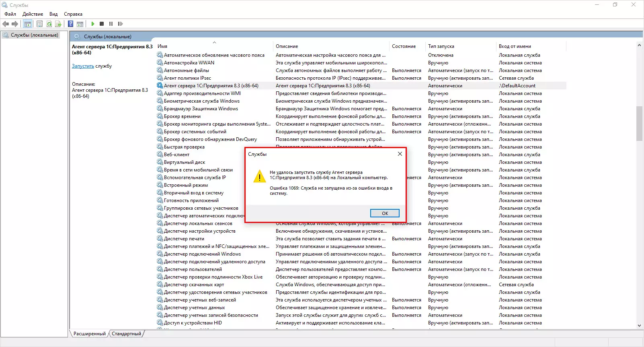Click the '.\DefaultAccount' logon cell
Image resolution: width=644 pixels, height=347 pixels.
coord(517,86)
